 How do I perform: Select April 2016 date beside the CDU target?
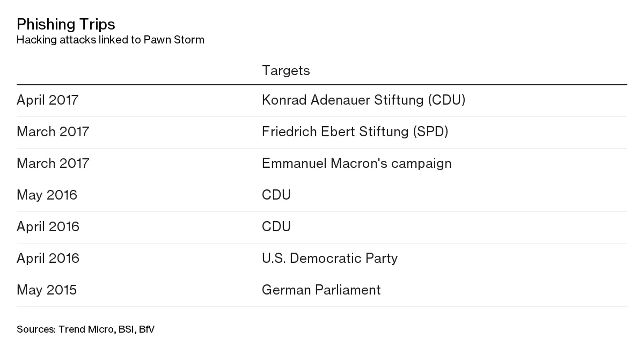click(48, 227)
